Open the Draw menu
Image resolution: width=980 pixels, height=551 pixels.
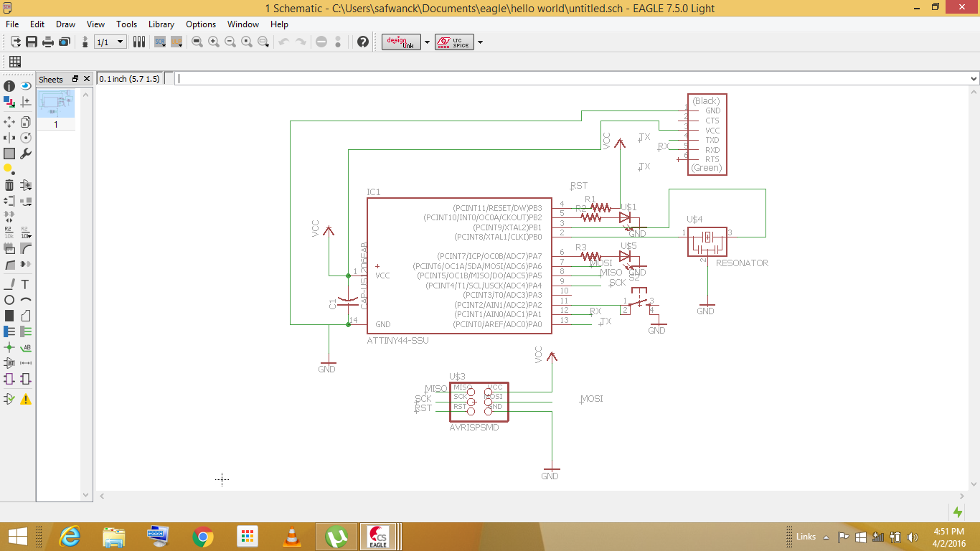point(65,24)
